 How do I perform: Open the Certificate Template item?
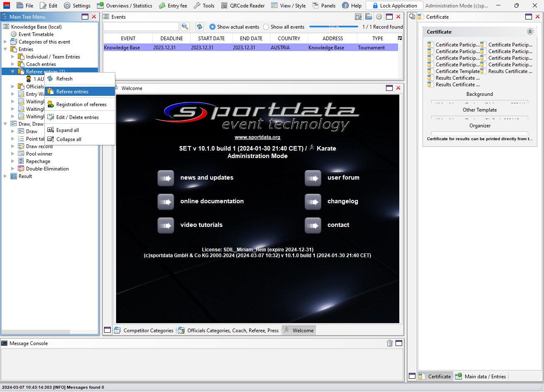tap(454, 71)
